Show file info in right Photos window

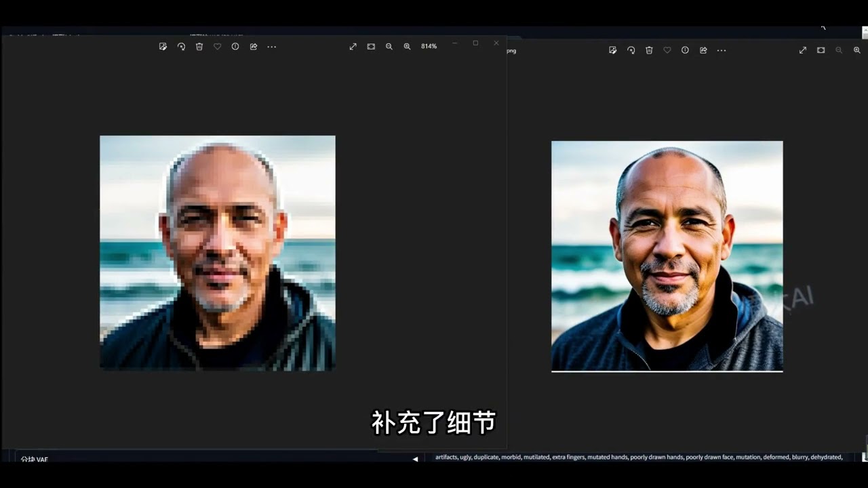[x=685, y=50]
